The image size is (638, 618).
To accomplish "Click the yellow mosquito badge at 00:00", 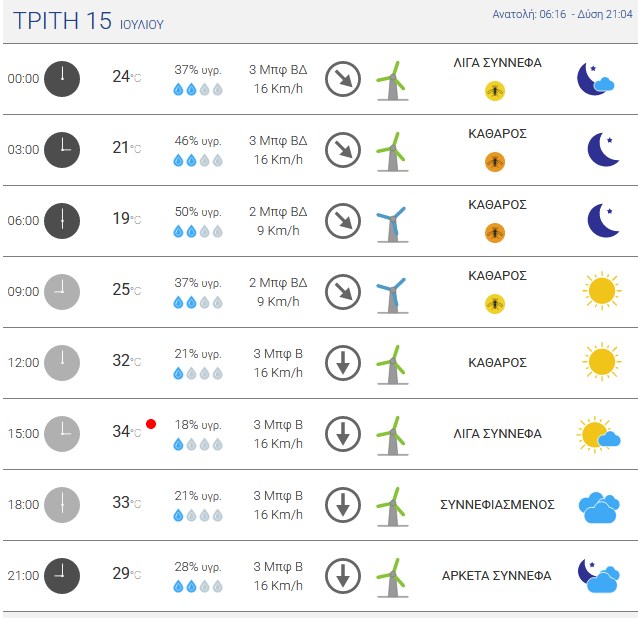I will tap(495, 91).
